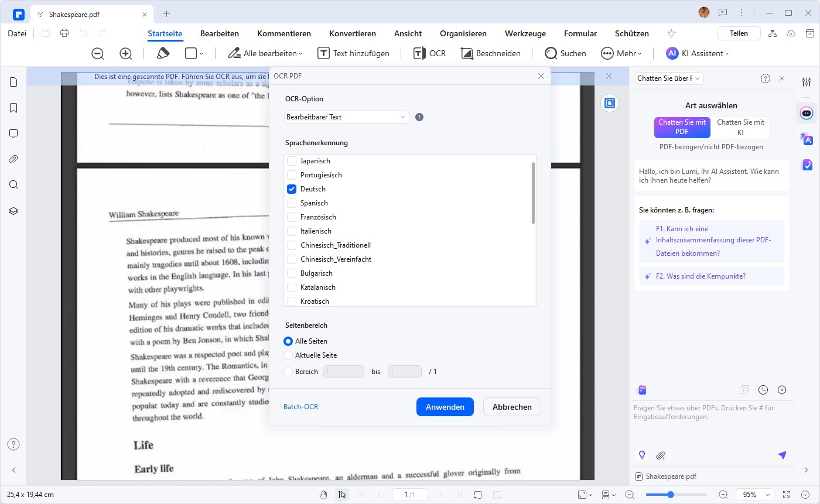The image size is (820, 504).
Task: Switch to Chatten Sie mit KI tab
Action: coord(740,128)
